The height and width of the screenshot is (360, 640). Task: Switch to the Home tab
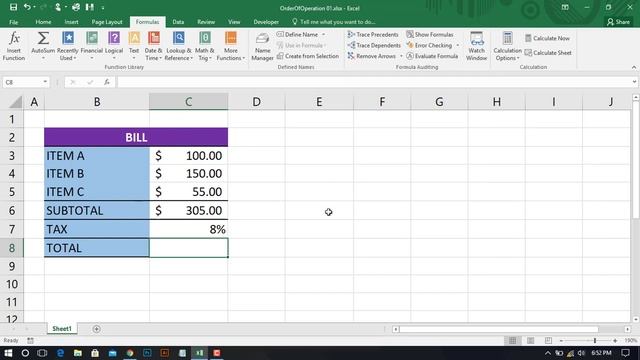tap(43, 22)
